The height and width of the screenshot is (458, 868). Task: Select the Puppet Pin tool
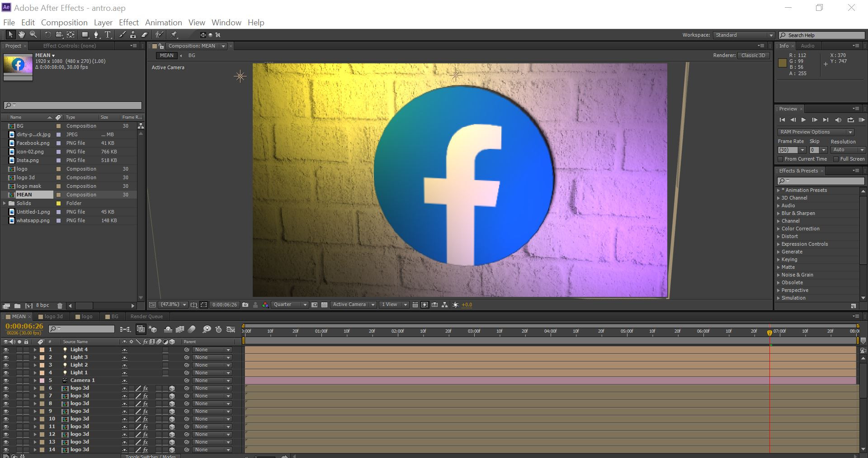click(174, 35)
